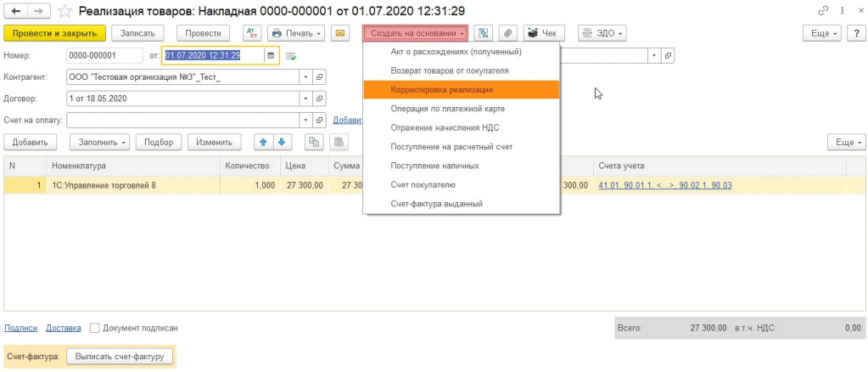This screenshot has height=372, width=868.
Task: Select the 1С:Управление торговлей 8 cell
Action: coord(133,186)
